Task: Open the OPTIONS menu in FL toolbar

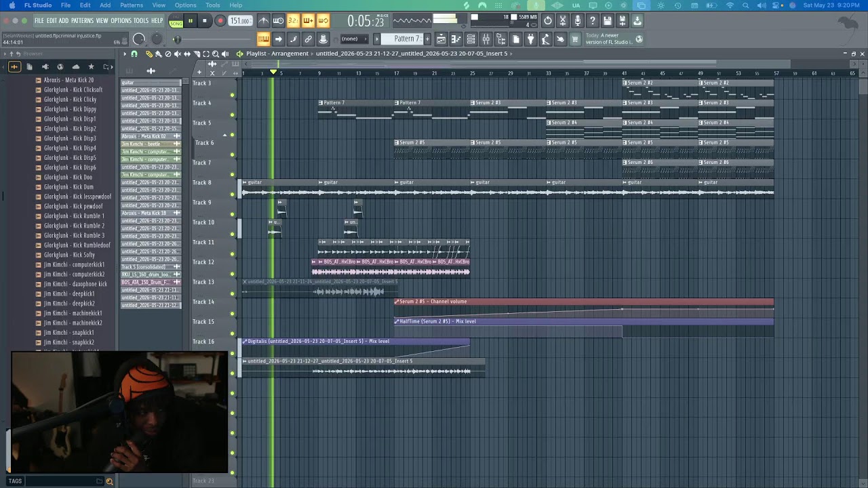Action: pos(121,21)
